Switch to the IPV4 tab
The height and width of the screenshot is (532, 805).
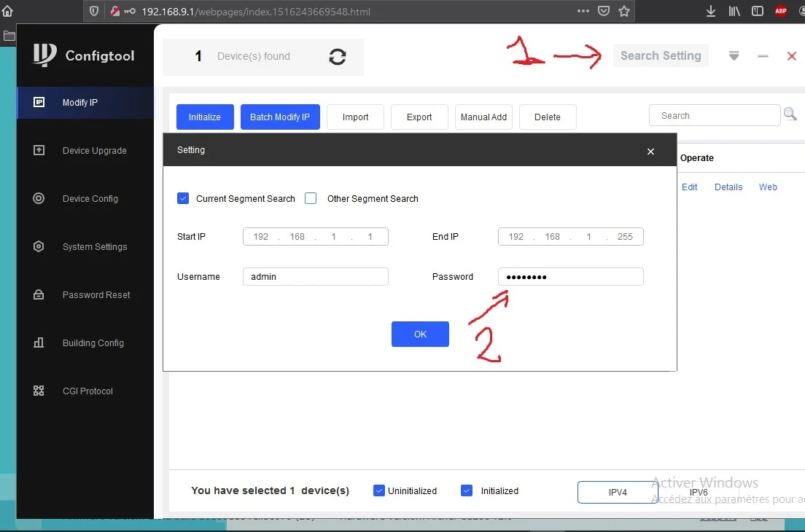pyautogui.click(x=618, y=492)
